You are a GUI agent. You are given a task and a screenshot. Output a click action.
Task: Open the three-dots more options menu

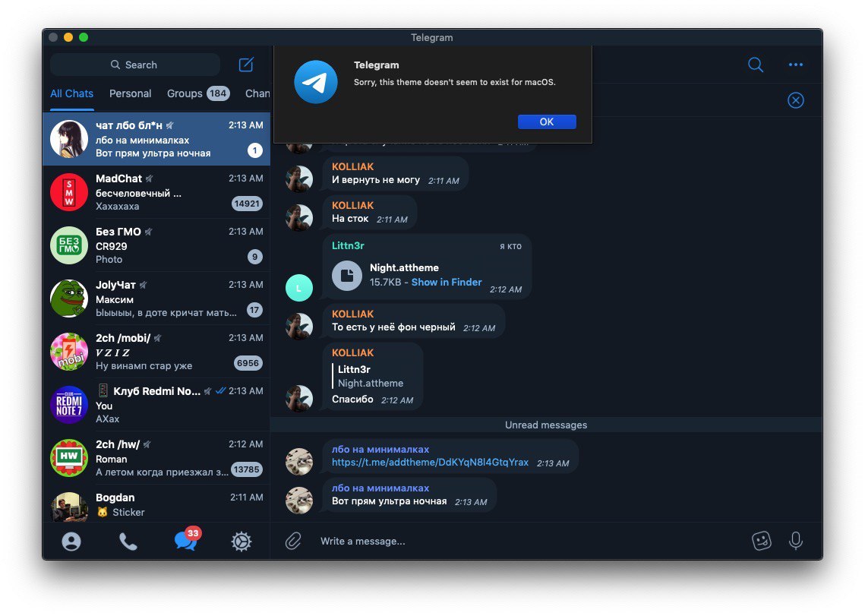coord(795,65)
